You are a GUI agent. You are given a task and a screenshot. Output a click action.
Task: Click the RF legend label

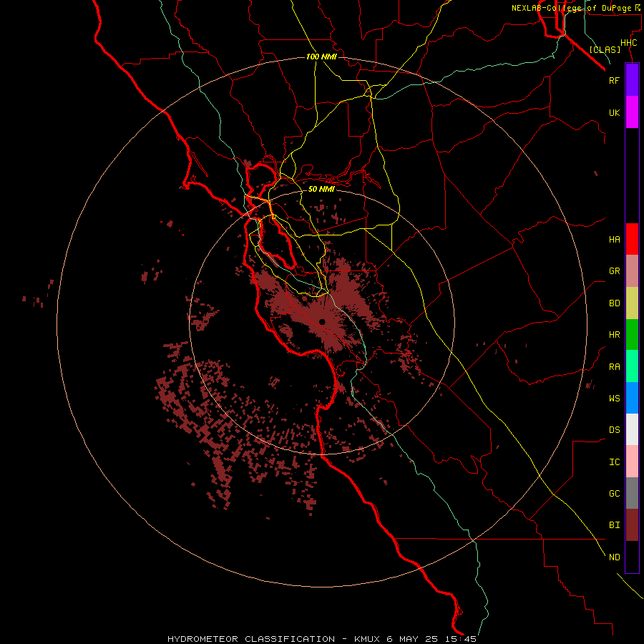[614, 80]
